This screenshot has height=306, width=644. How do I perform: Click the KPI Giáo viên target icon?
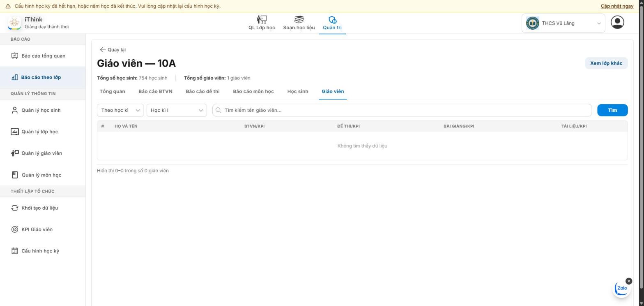pyautogui.click(x=15, y=229)
